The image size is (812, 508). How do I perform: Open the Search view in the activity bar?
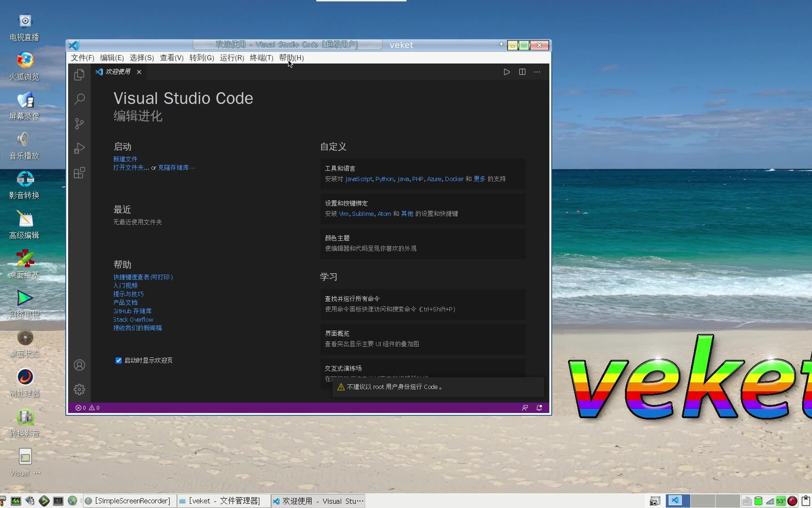tap(79, 99)
